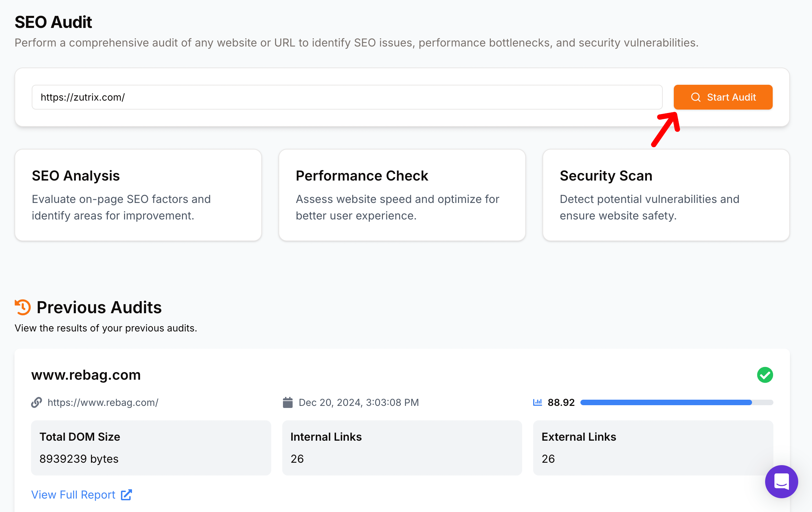
Task: Open the chat support bubble icon
Action: click(x=781, y=481)
